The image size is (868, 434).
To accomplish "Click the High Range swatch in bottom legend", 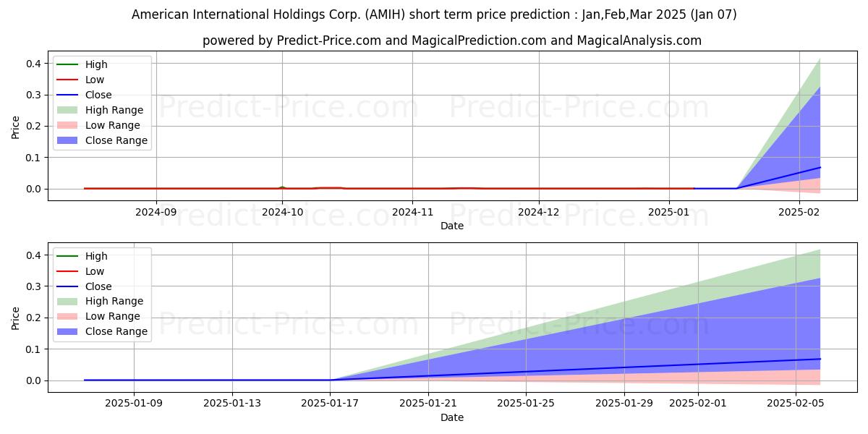I will (x=69, y=302).
